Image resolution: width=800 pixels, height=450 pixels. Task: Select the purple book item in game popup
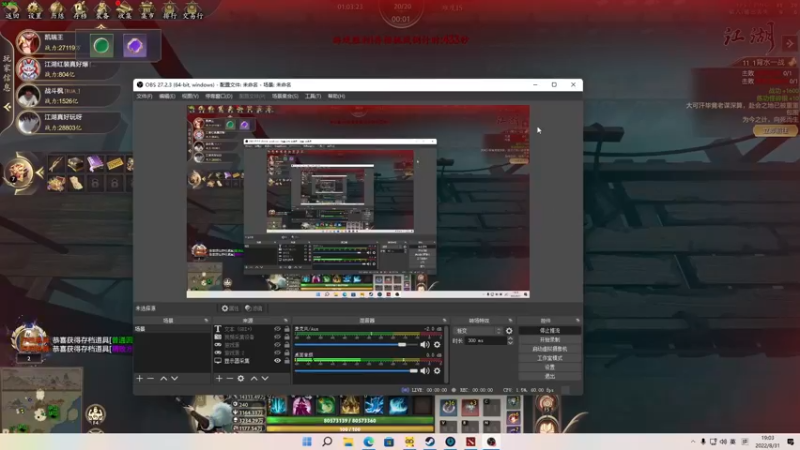pos(135,46)
